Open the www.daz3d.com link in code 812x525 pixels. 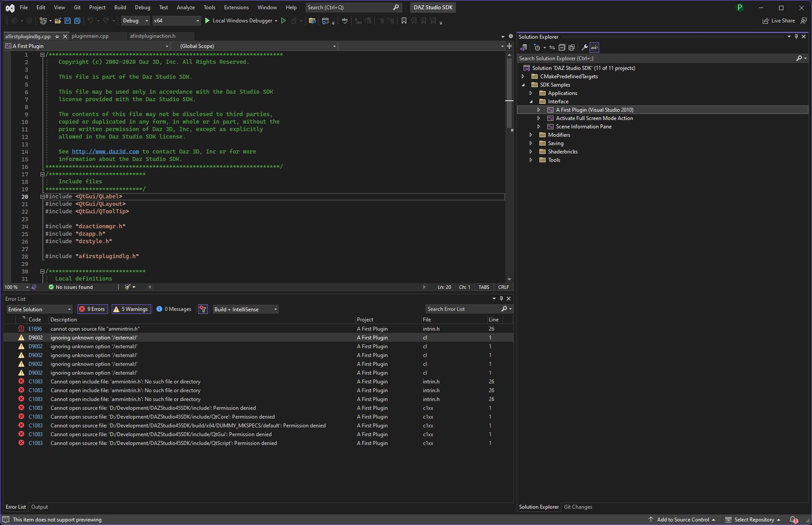105,152
